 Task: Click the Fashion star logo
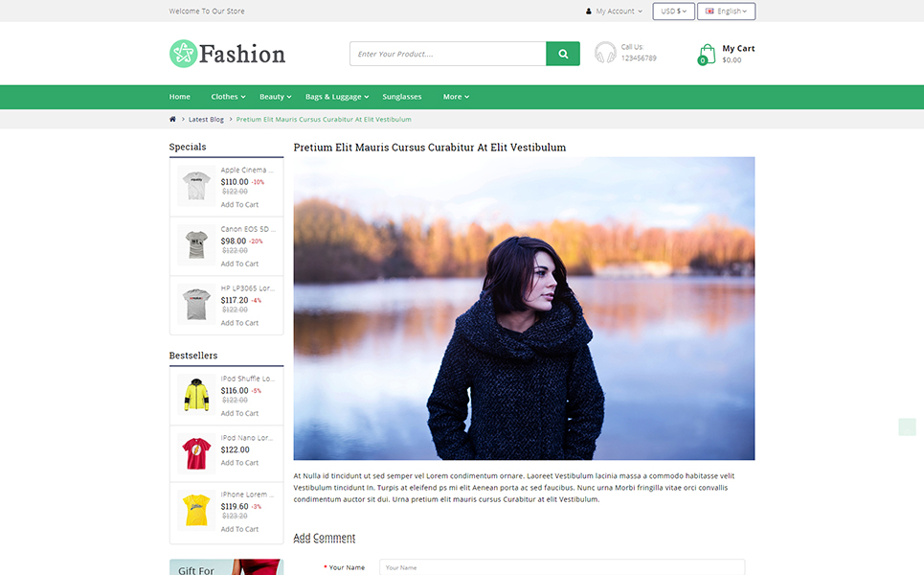[x=183, y=54]
